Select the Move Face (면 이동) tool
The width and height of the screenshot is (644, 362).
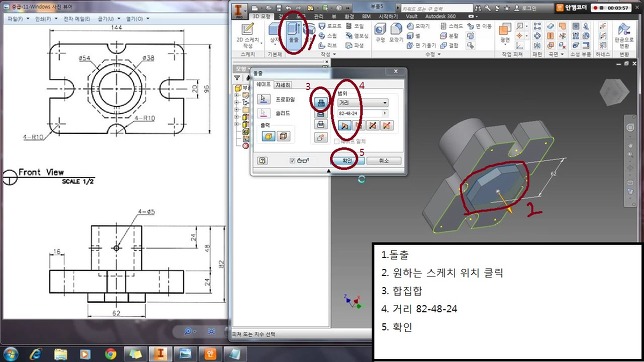(x=479, y=26)
